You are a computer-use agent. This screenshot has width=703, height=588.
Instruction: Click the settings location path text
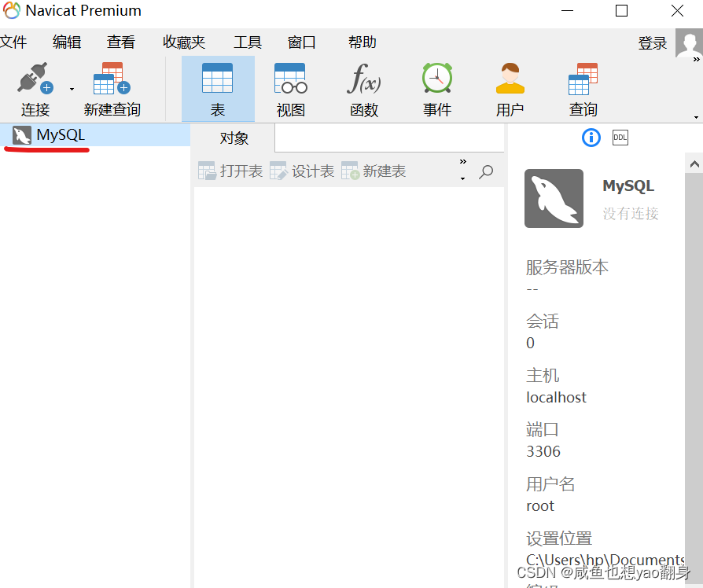pyautogui.click(x=605, y=560)
